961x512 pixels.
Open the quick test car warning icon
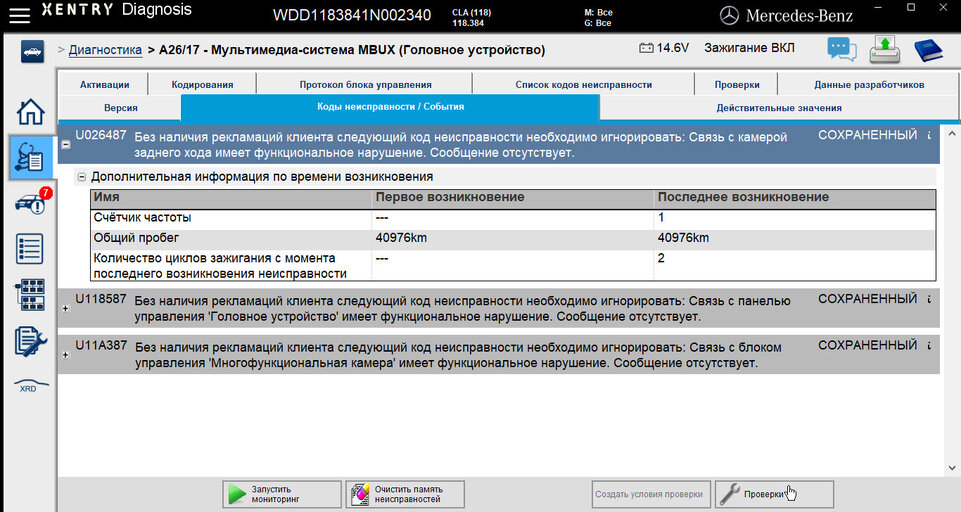point(32,202)
